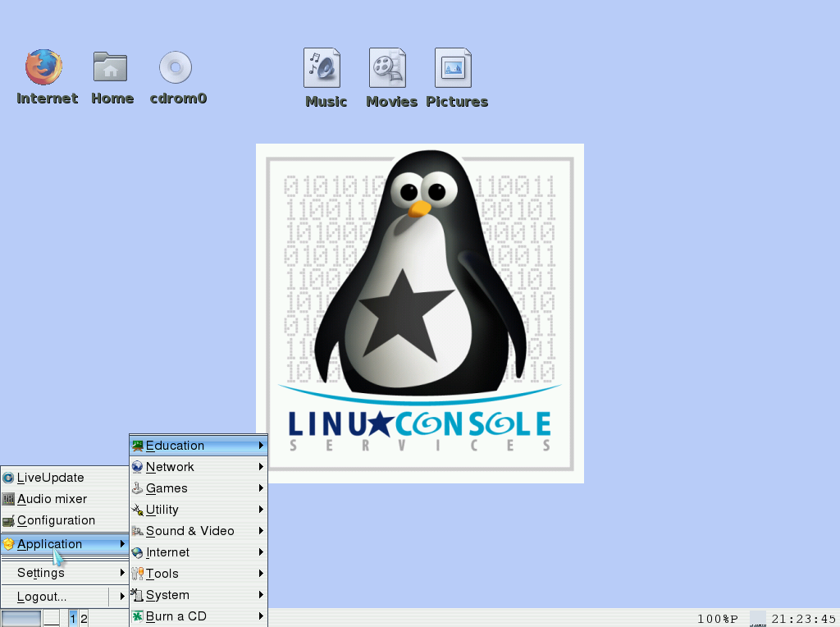This screenshot has height=627, width=840.
Task: Select LiveUpdate menu entry
Action: (64, 478)
